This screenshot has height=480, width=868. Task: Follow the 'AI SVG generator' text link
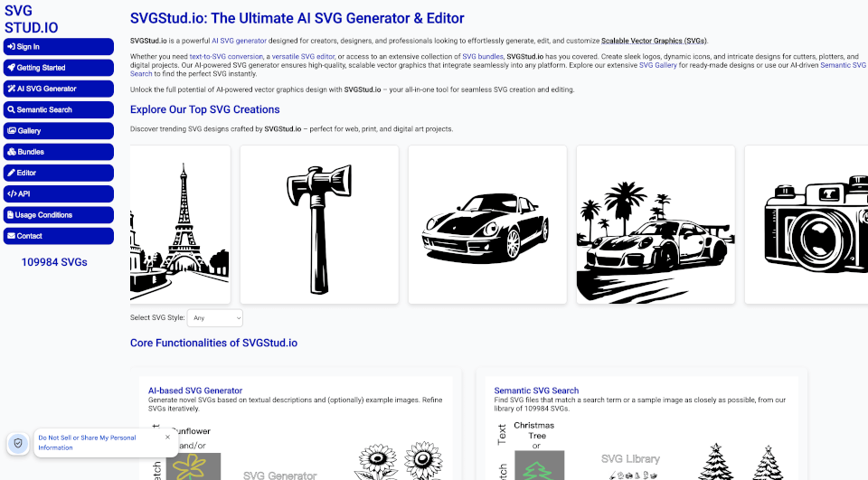[x=239, y=41]
